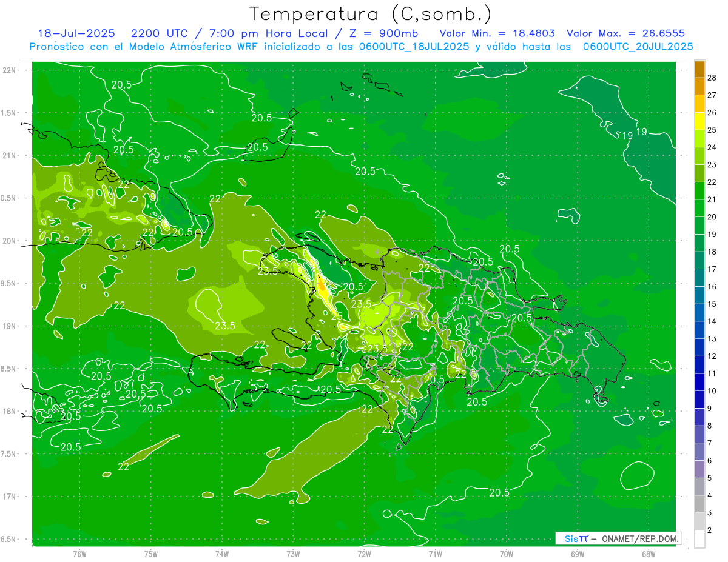Click the dark orange swatch above legend 28
The width and height of the screenshot is (728, 562).
[x=699, y=69]
